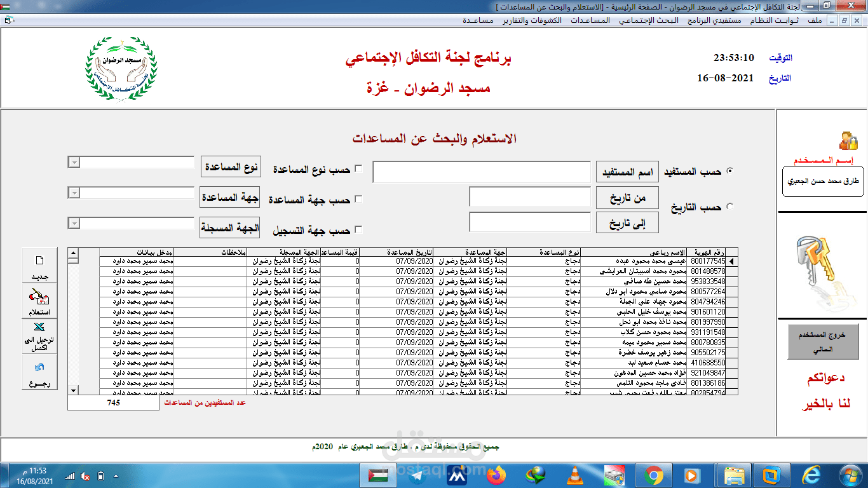The height and width of the screenshot is (488, 868).
Task: Open the الجهة المسجلة dropdown arrow
Action: (x=74, y=223)
